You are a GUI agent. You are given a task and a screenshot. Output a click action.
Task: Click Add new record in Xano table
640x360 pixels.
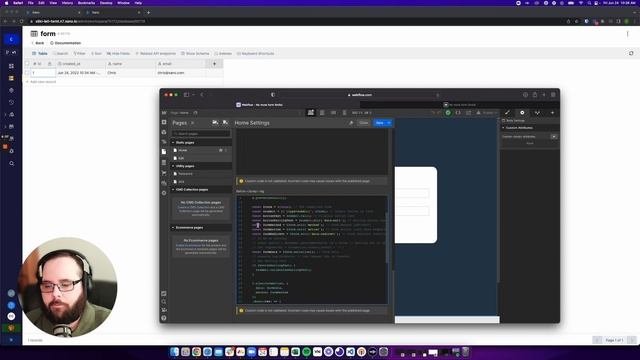click(41, 82)
